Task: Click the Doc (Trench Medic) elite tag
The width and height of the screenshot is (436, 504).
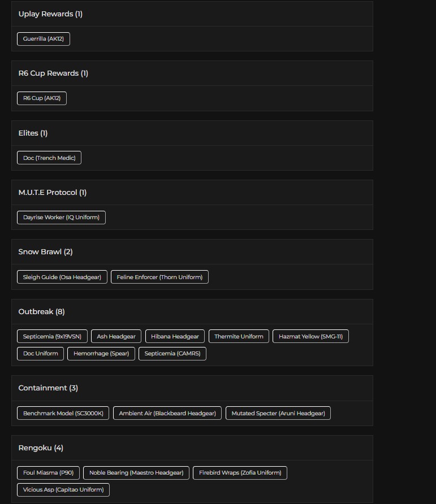Action: (x=49, y=158)
